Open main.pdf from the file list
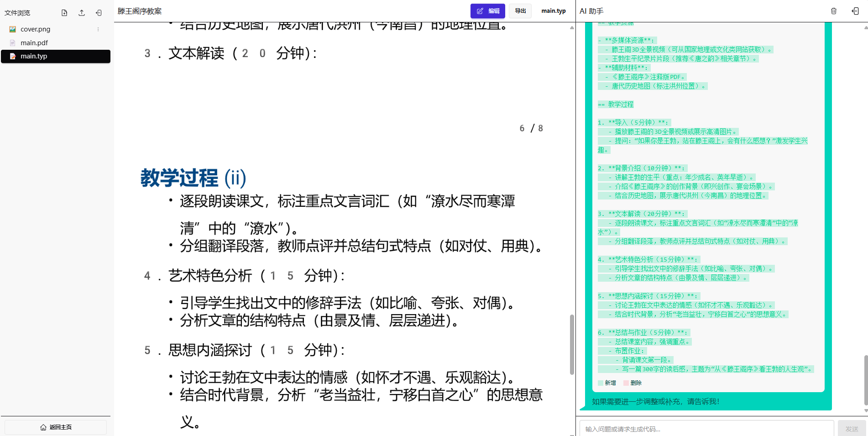 tap(35, 42)
